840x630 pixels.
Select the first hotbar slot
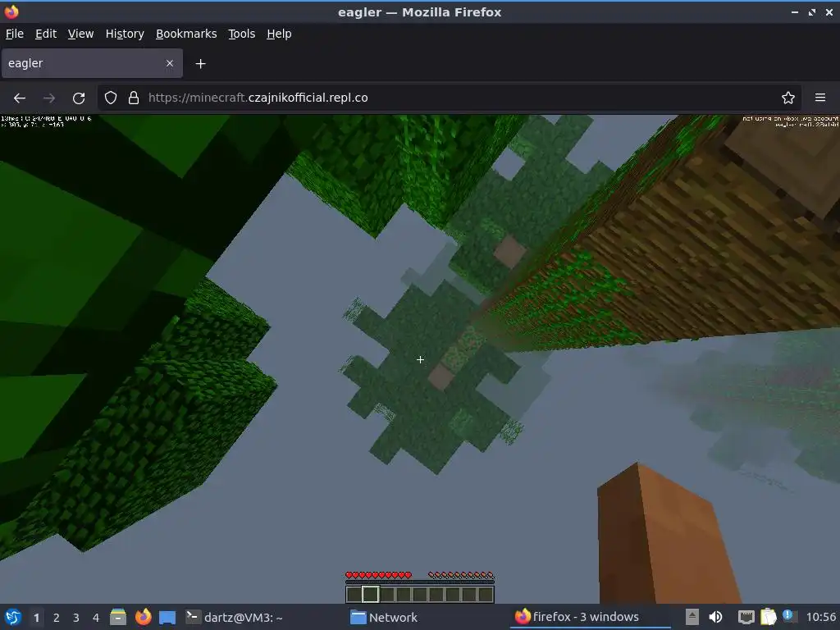pyautogui.click(x=354, y=594)
